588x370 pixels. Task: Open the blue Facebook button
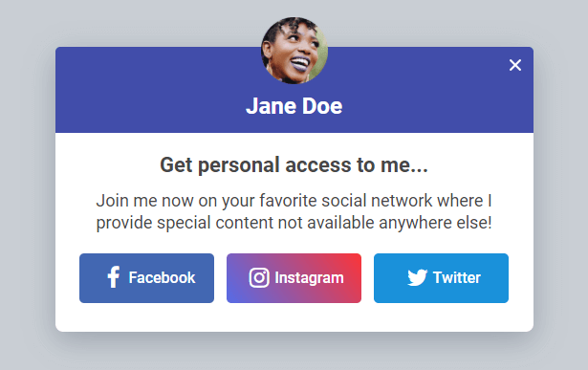click(146, 278)
